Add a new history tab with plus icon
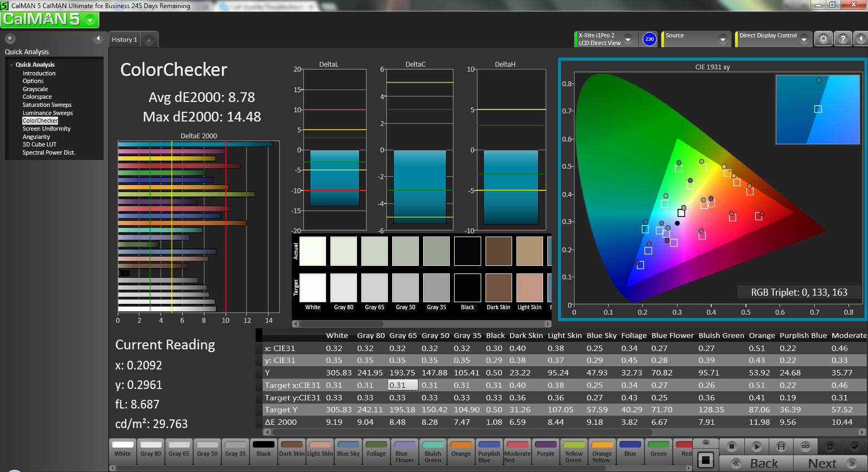The image size is (868, 472). click(x=149, y=40)
